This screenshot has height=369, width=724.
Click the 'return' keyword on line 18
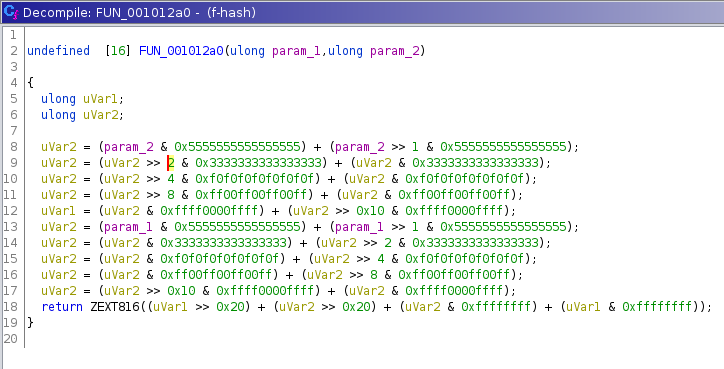[x=62, y=307]
